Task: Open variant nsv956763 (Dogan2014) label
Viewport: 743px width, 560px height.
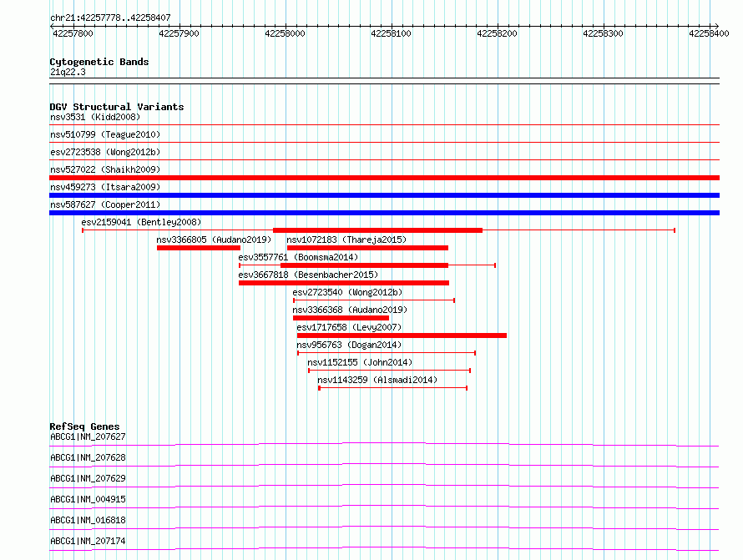Action: (349, 345)
